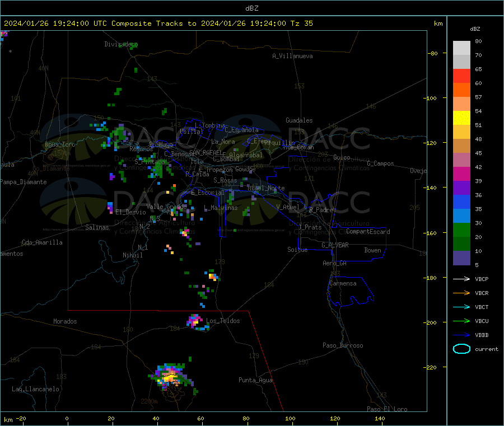Click the CompartEscard place label
The image size is (504, 426).
coord(368,232)
